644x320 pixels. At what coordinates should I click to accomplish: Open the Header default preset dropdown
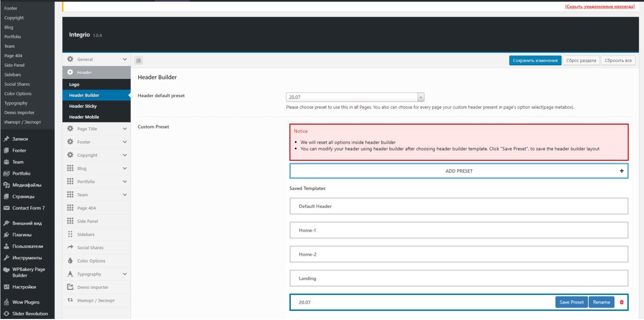click(x=355, y=97)
